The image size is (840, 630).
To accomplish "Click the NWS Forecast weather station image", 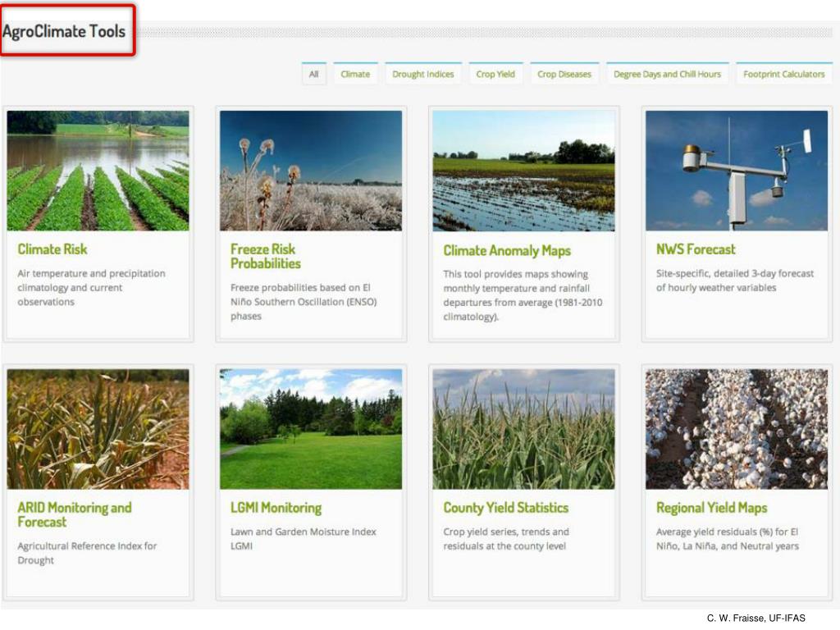I will point(737,171).
